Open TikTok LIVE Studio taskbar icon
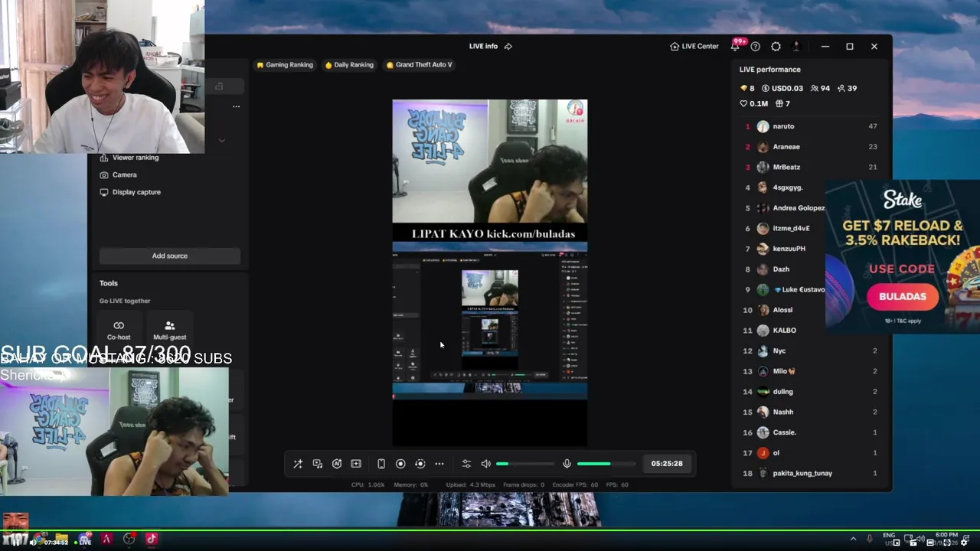This screenshot has width=980, height=551. (x=151, y=539)
